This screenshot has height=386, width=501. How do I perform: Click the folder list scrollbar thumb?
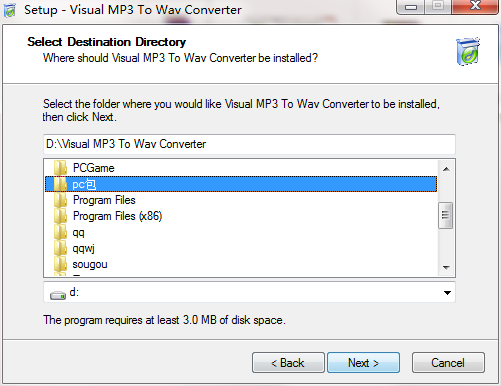[x=446, y=215]
